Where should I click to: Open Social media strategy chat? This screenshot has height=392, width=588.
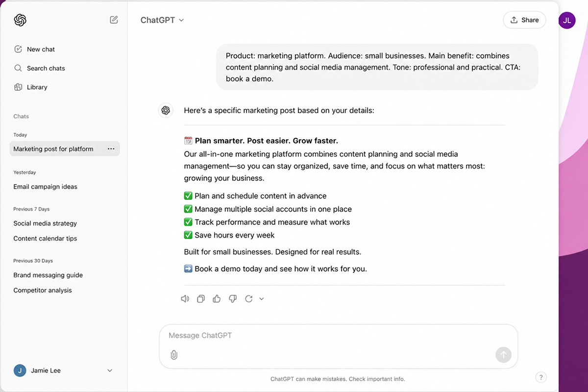[x=45, y=223]
